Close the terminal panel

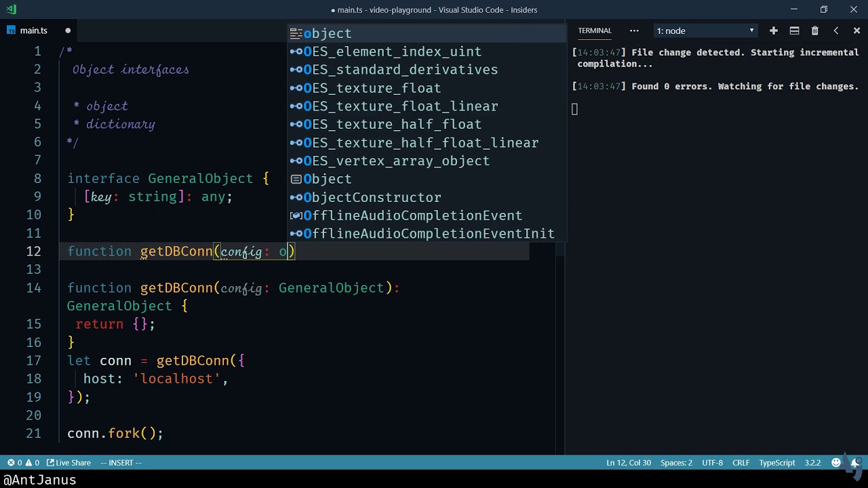coord(856,30)
